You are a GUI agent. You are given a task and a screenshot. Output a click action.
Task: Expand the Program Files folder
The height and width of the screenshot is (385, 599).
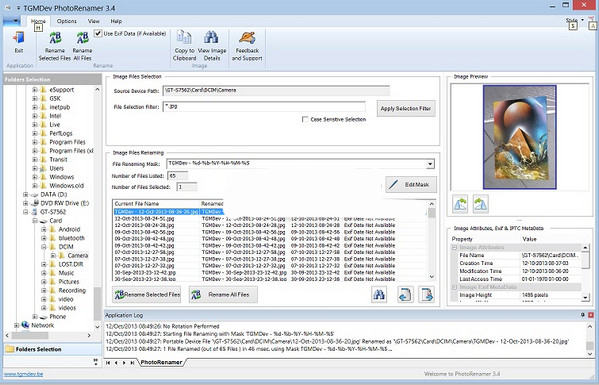coord(35,142)
